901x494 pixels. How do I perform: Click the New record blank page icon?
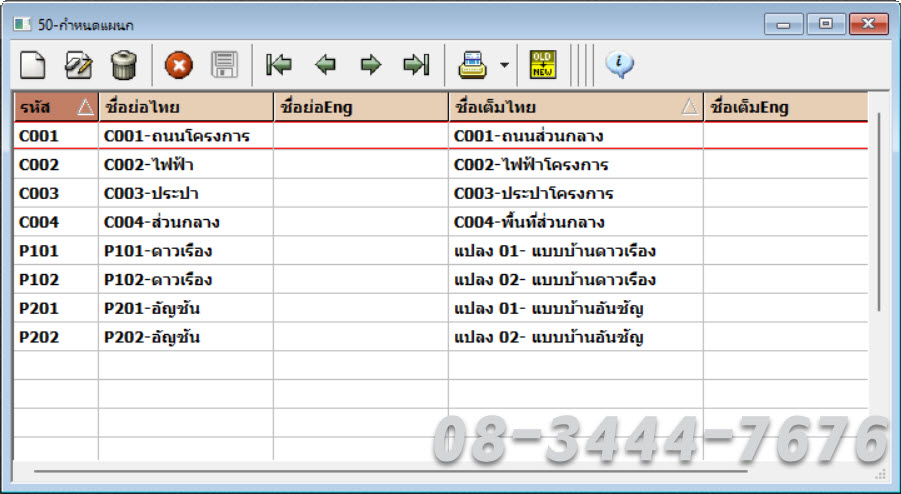point(33,65)
